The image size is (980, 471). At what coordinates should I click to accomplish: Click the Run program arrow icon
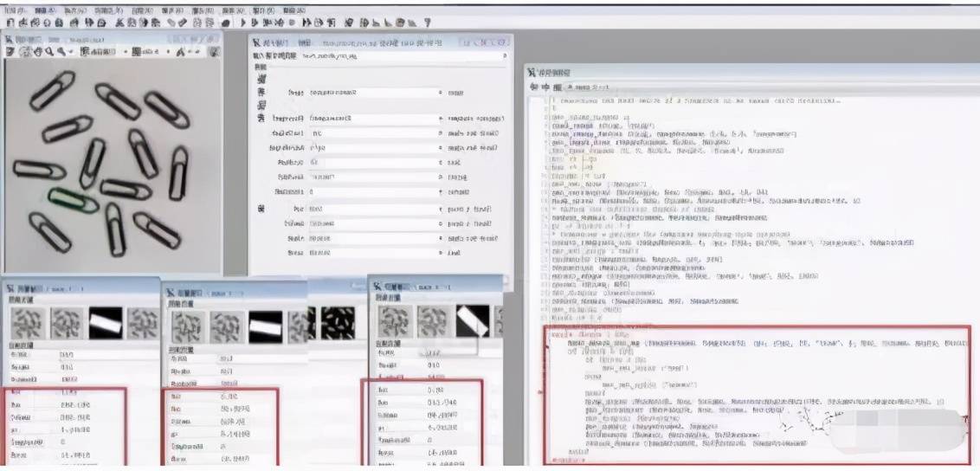pyautogui.click(x=244, y=23)
